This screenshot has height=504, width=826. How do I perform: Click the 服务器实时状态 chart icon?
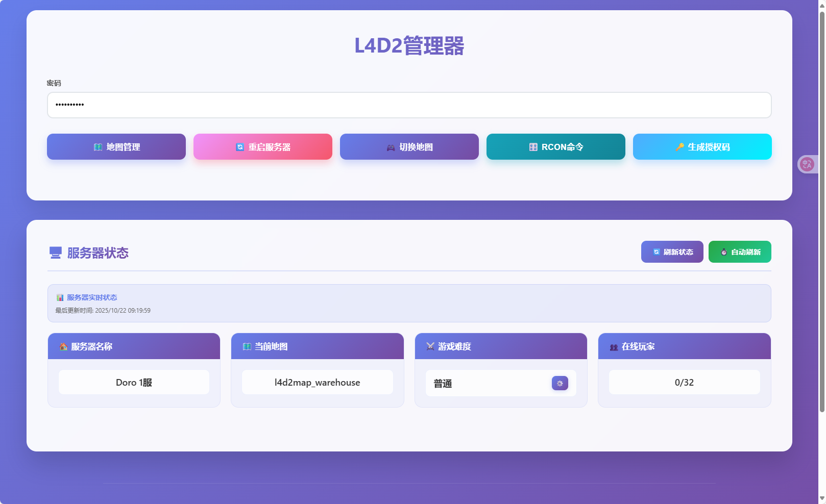tap(60, 298)
